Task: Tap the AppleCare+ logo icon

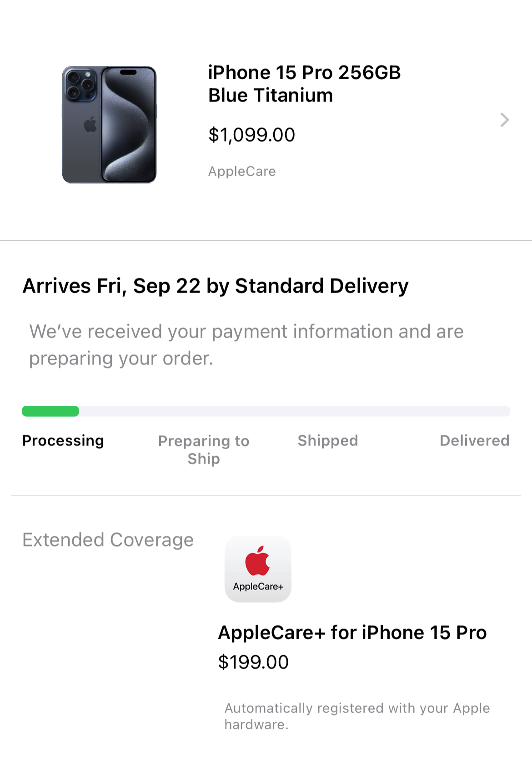Action: 258,569
